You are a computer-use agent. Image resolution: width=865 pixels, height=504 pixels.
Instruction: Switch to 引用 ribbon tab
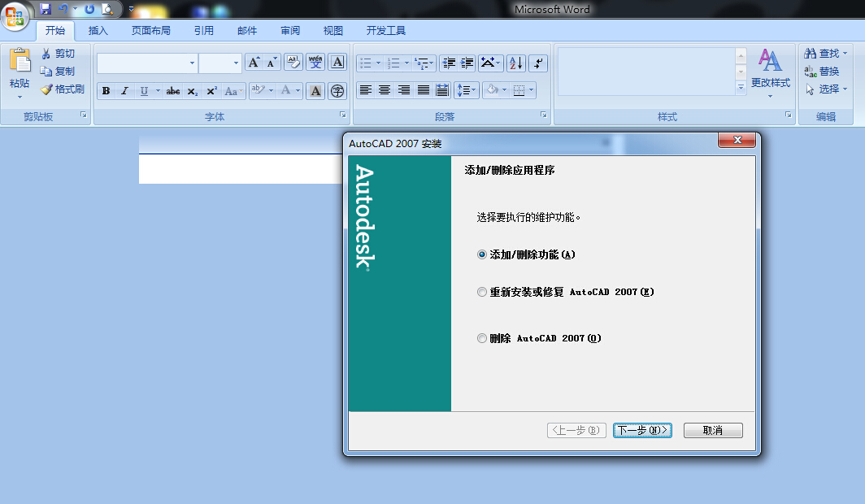[203, 30]
